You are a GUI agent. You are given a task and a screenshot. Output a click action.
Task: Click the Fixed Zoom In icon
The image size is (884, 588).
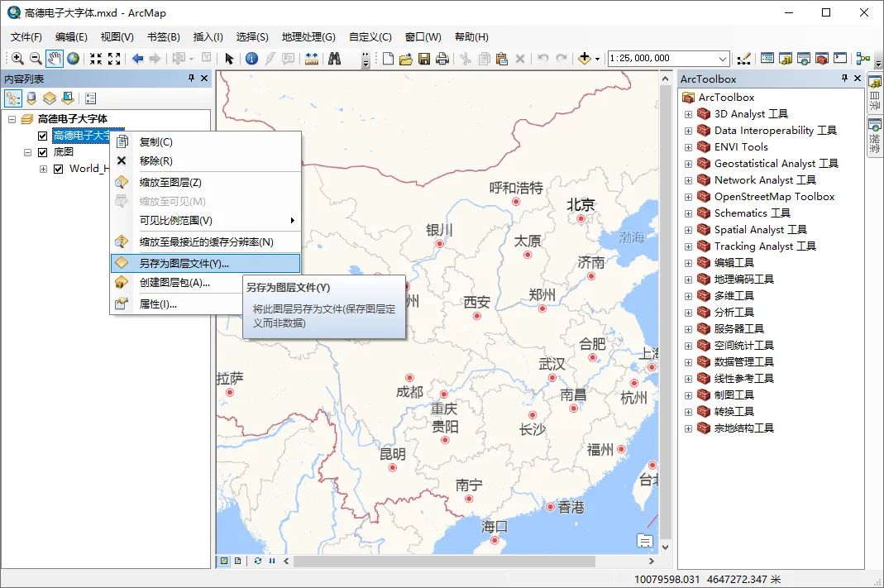point(96,58)
